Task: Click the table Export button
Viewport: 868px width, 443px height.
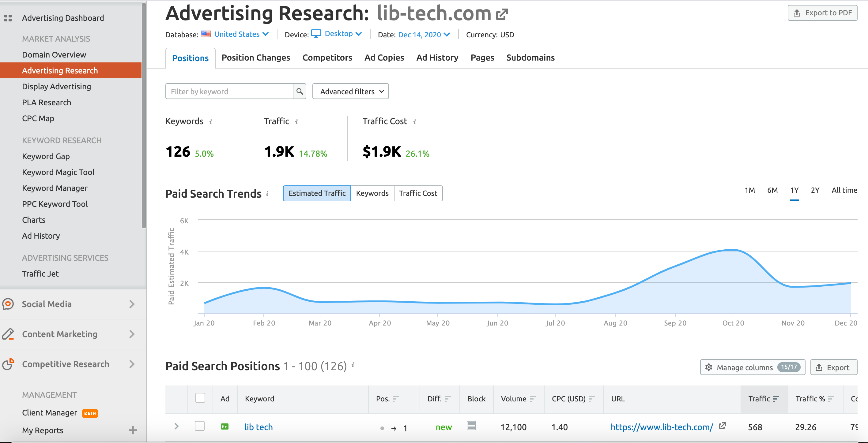Action: pos(833,367)
